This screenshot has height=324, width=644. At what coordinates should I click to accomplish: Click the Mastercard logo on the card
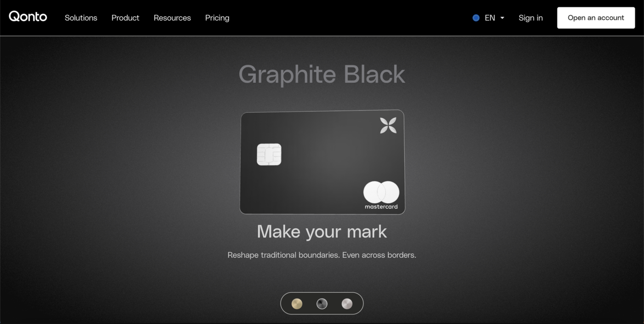point(381,195)
